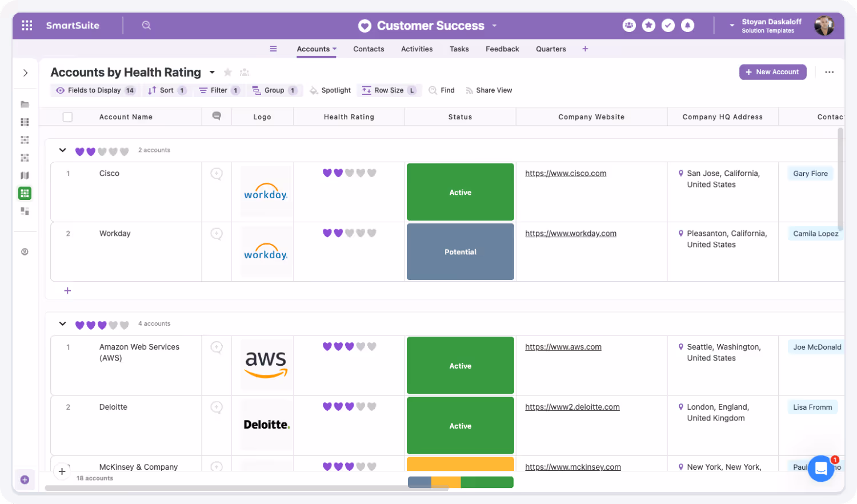Open the members icon in top bar
The width and height of the screenshot is (857, 504).
pyautogui.click(x=629, y=25)
